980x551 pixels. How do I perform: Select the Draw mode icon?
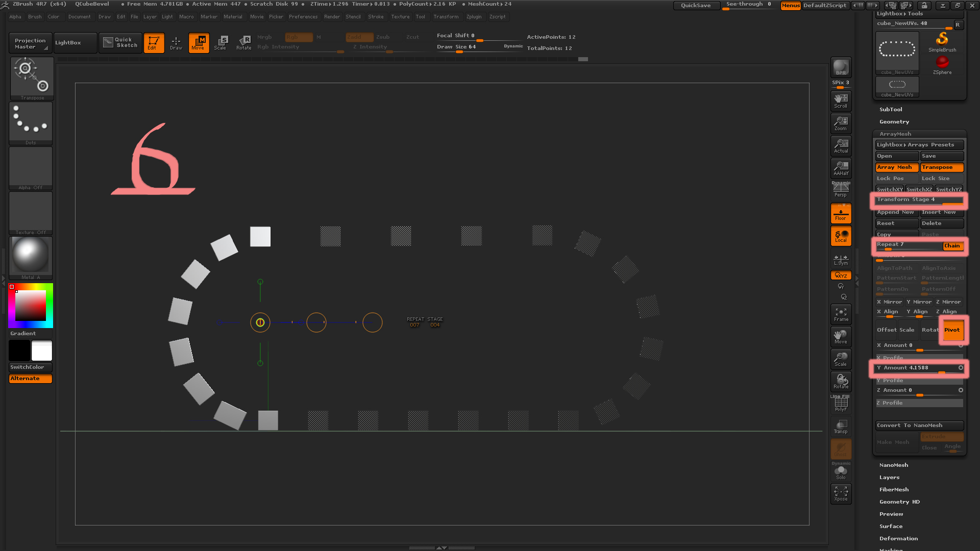coord(176,43)
